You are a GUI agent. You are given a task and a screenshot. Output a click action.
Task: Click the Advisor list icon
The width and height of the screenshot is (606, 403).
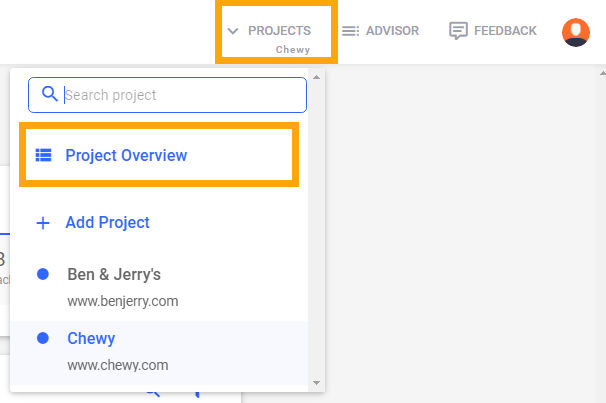pos(350,31)
